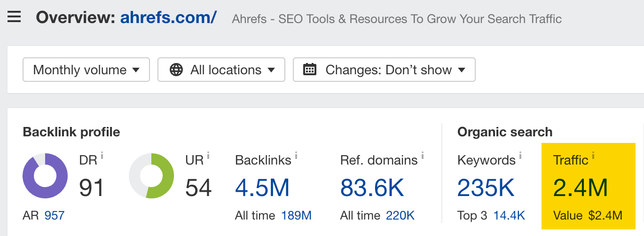Image resolution: width=644 pixels, height=236 pixels.
Task: Open the hamburger navigation menu
Action: point(14,17)
